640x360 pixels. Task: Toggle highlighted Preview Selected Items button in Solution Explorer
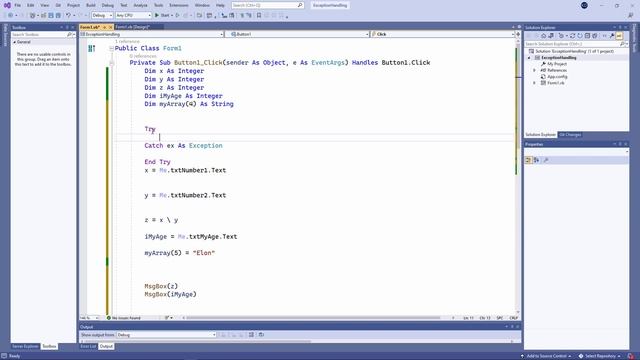pos(620,36)
